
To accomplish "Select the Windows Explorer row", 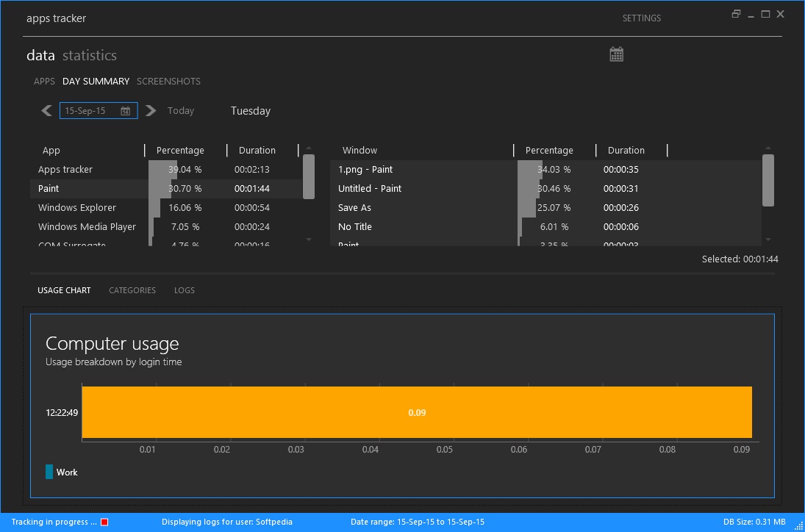I will (166, 207).
